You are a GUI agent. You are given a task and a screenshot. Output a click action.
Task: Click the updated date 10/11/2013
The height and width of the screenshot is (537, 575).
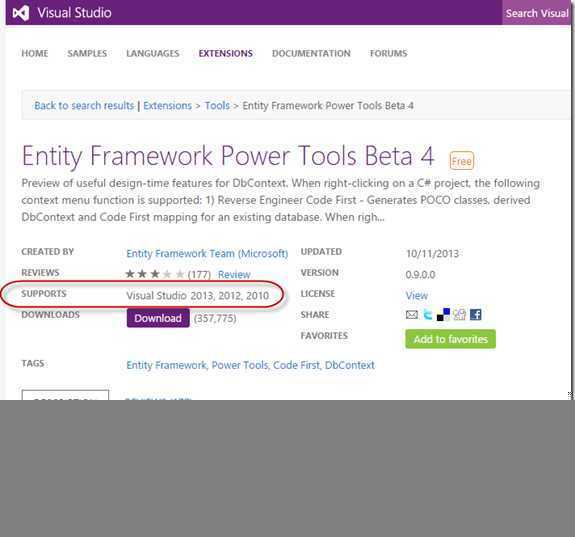coord(432,253)
